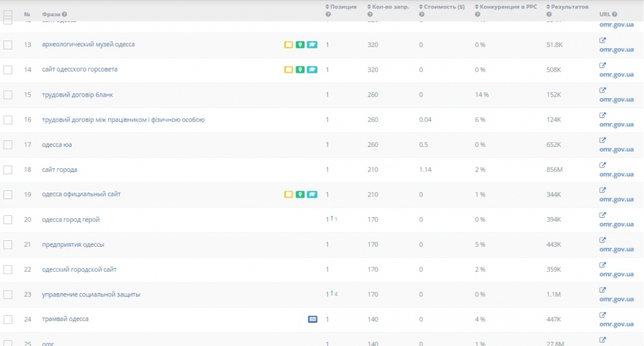The width and height of the screenshot is (644, 346).
Task: Open phrase 'трудовий договір бланк'
Action: [x=77, y=95]
